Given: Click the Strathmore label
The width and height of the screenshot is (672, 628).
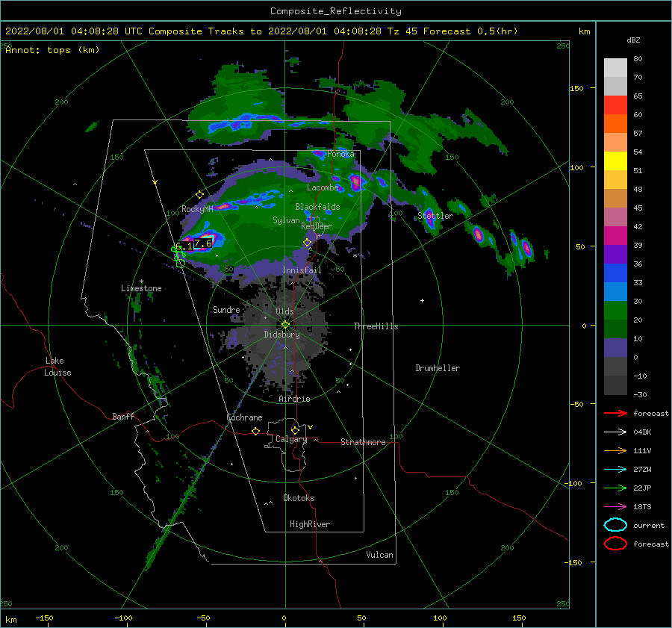Looking at the screenshot, I should (363, 442).
